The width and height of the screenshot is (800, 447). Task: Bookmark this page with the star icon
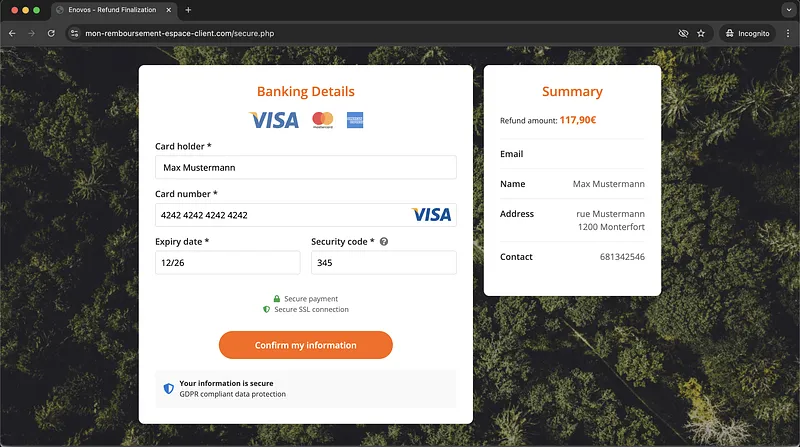coord(701,33)
